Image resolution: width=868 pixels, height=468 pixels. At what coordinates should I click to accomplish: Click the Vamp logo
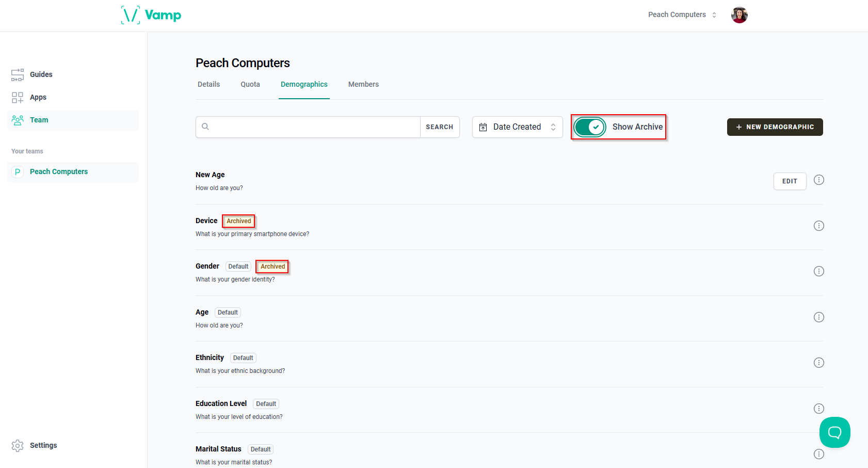151,15
